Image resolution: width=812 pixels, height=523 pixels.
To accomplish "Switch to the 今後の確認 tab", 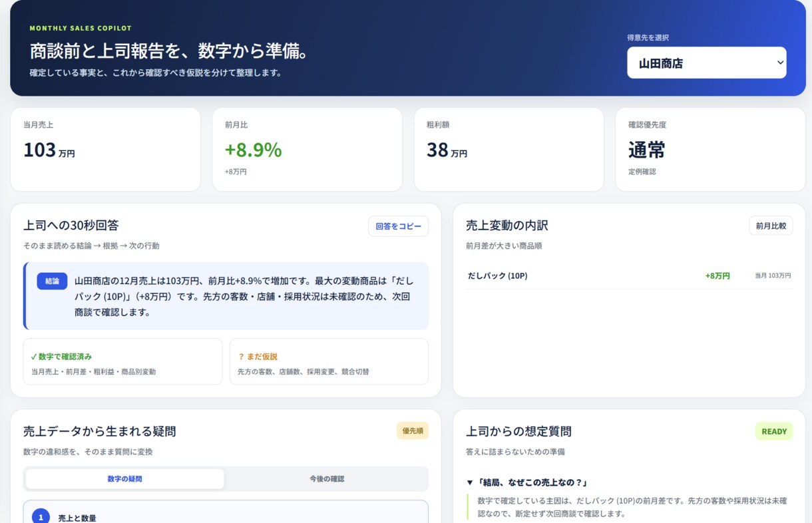I will [326, 478].
